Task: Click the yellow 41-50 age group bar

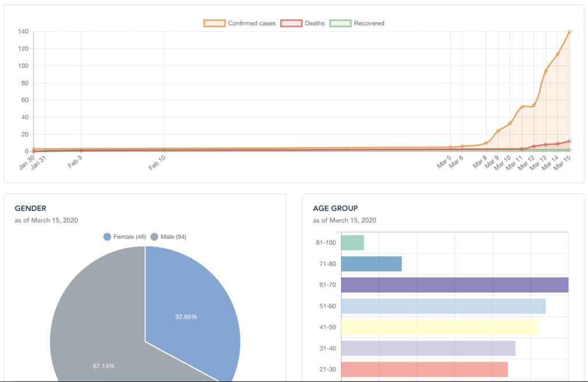Action: [x=439, y=327]
